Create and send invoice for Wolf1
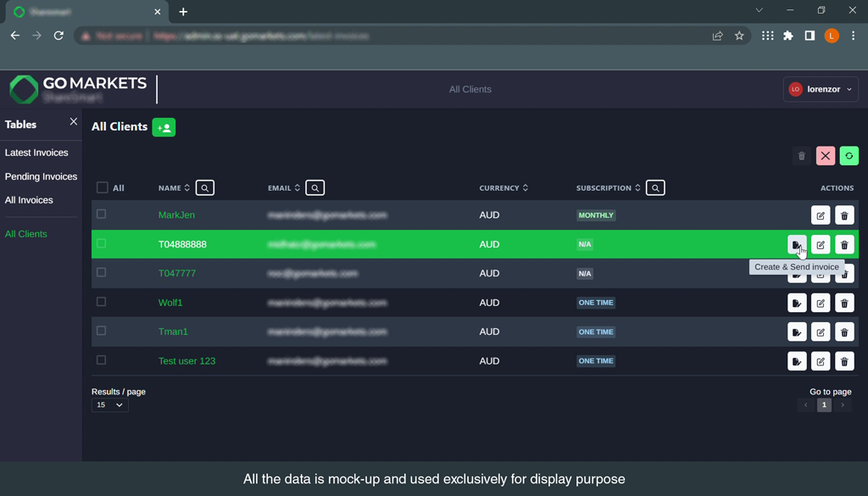868x496 pixels. pyautogui.click(x=797, y=303)
